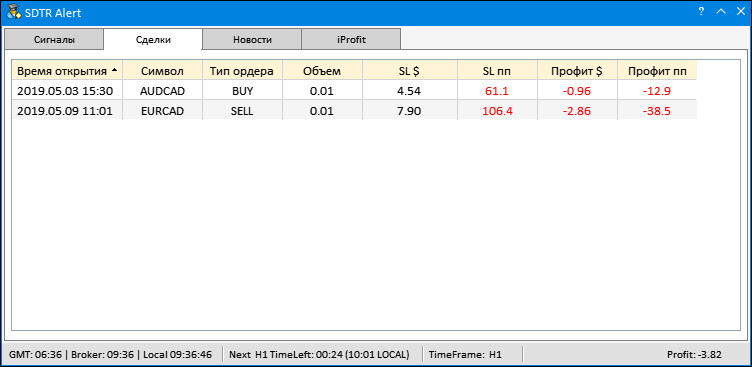Sort by Время открытия column header
Screen dimensions: 752x367
pyautogui.click(x=67, y=71)
